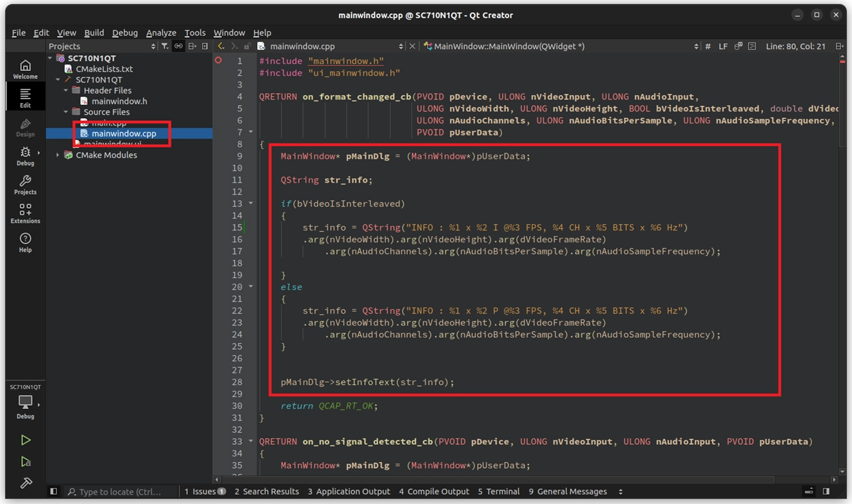
Task: Click the Type to locate field
Action: (120, 491)
